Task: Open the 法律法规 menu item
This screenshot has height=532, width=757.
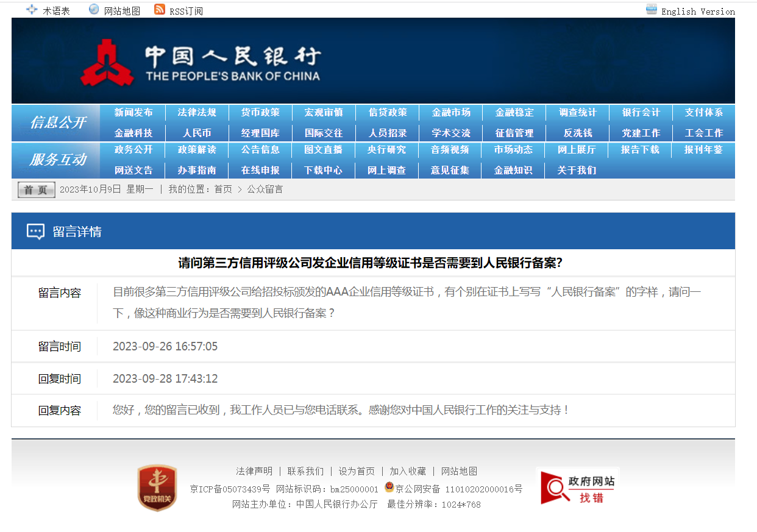Action: (197, 113)
